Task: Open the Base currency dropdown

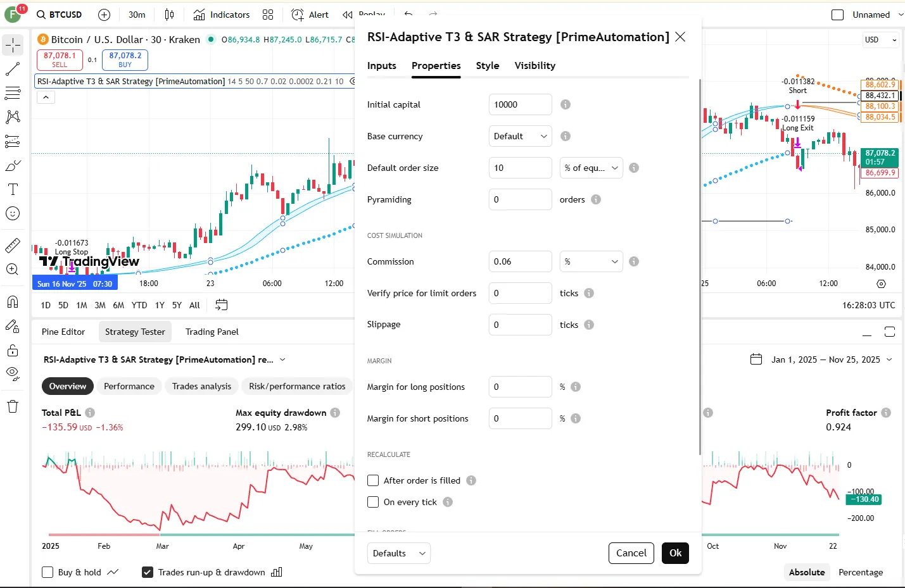Action: click(520, 136)
